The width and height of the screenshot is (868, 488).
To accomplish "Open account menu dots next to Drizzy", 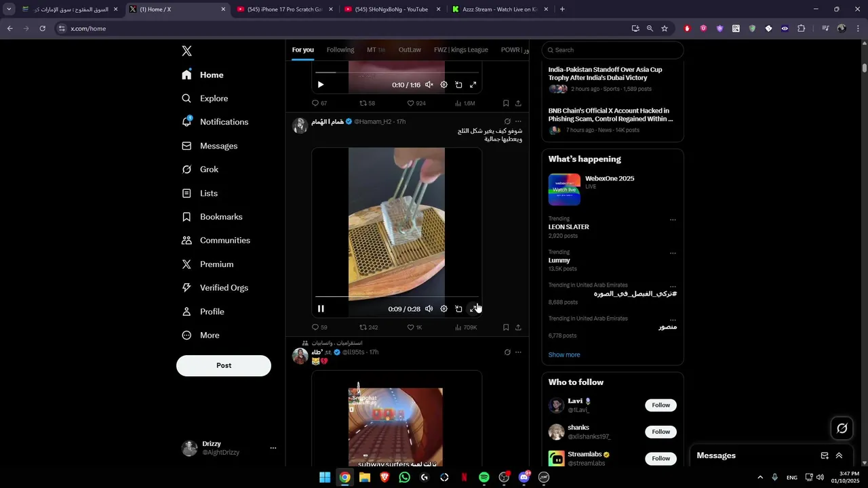I will coord(273,448).
